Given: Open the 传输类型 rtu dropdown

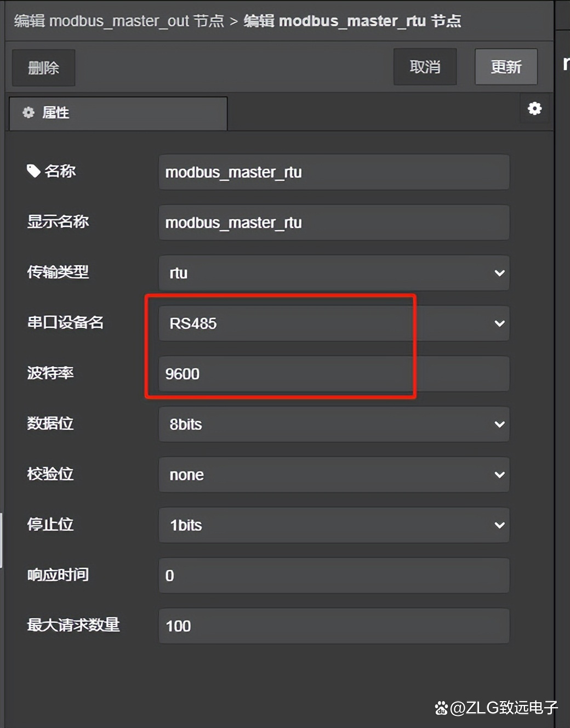Looking at the screenshot, I should point(334,273).
